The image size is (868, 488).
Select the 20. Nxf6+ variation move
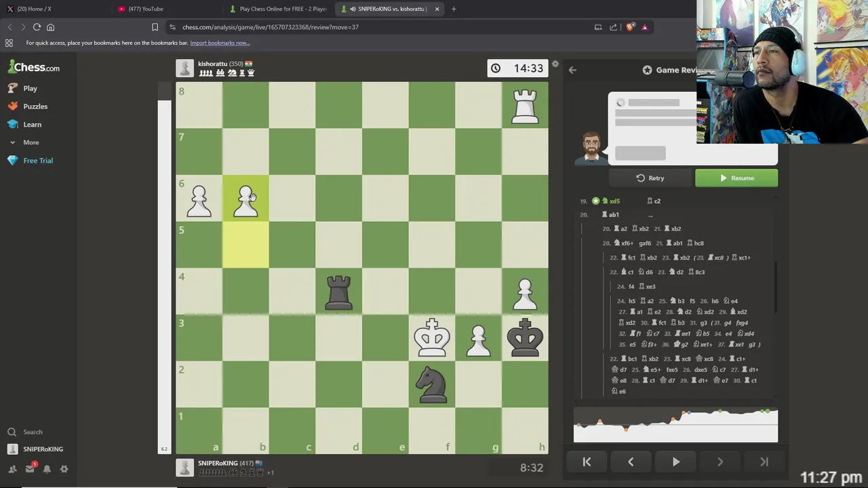click(623, 243)
